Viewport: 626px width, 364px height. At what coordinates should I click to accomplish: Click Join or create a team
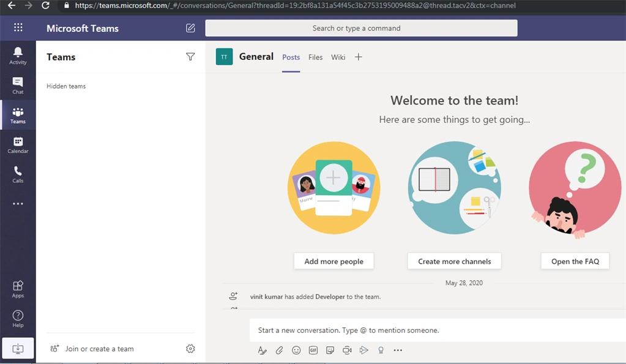point(99,349)
